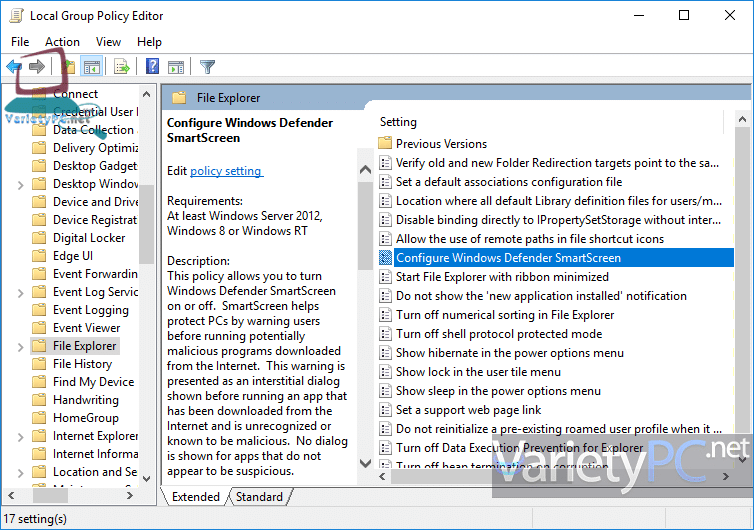754x530 pixels.
Task: Click policy icon beside Configure Windows Defender SmartScreen
Action: pos(385,258)
